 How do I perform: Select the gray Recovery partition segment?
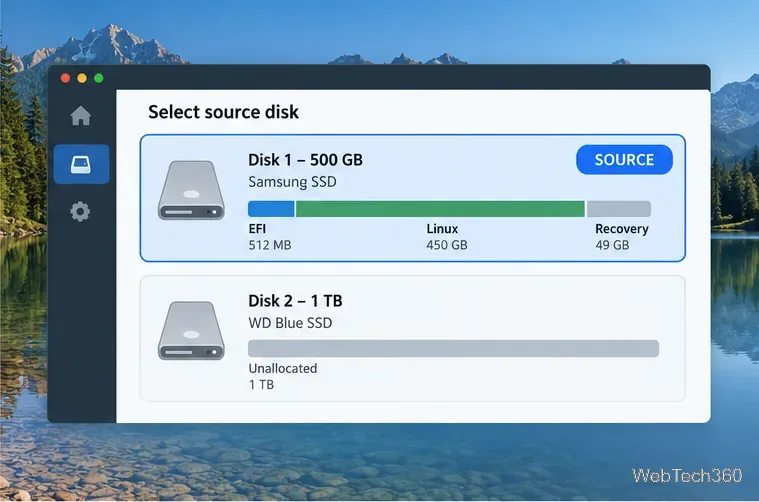619,209
